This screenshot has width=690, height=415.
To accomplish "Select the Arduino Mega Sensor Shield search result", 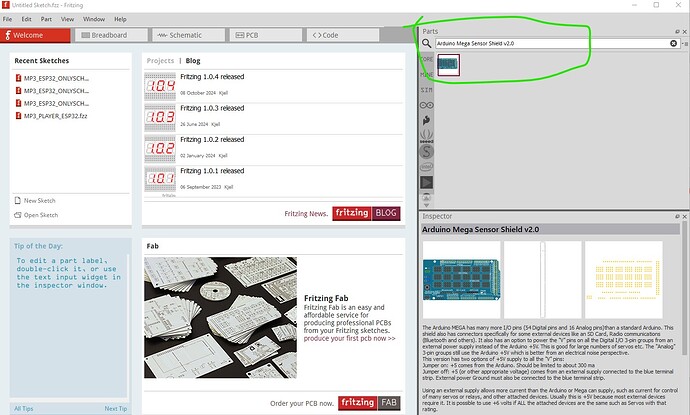I will pyautogui.click(x=448, y=65).
